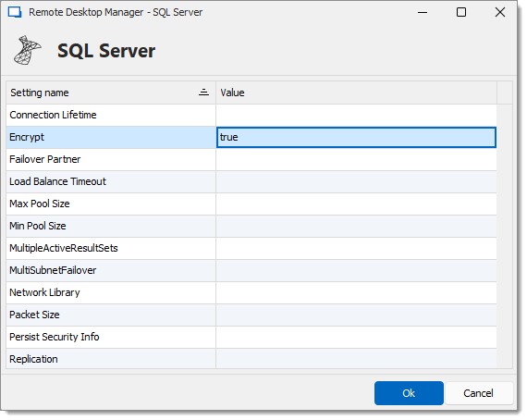Click the Value column header
Viewport: 527px width, 420px height.
356,93
